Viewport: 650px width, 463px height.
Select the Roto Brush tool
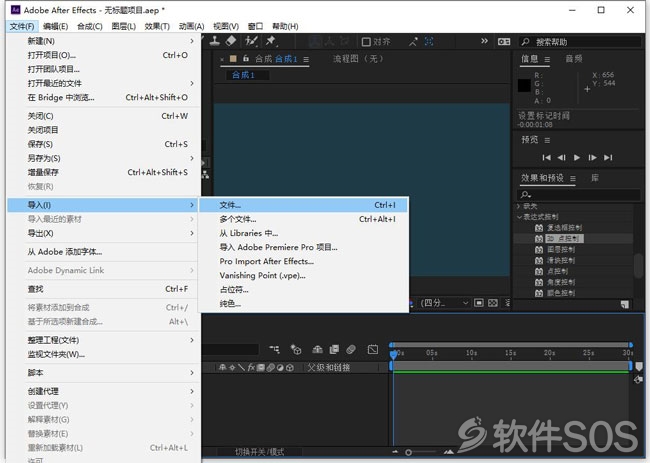coord(251,41)
